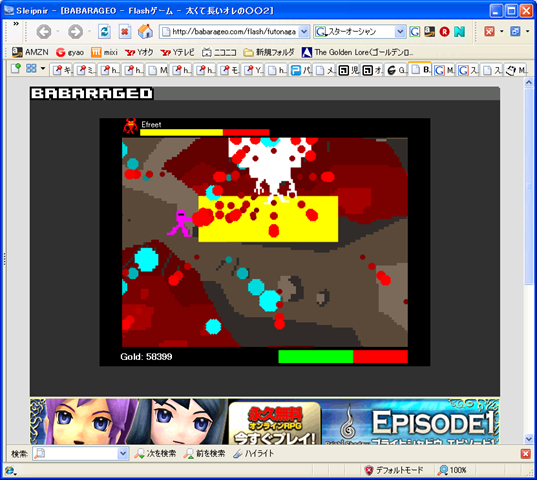The width and height of the screenshot is (537, 480).
Task: Click the white Efreet boss in the game
Action: [272, 170]
